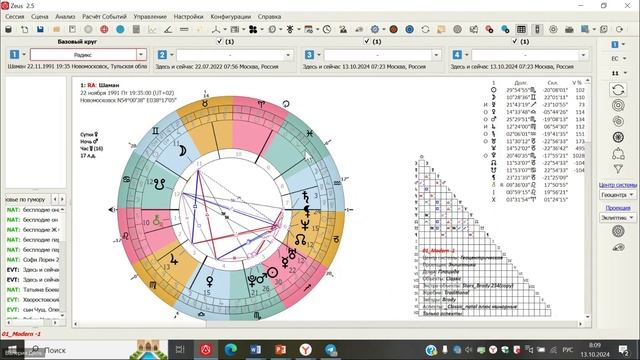This screenshot has width=640, height=360.
Task: Open Microsoft Word from the taskbar
Action: 256,350
